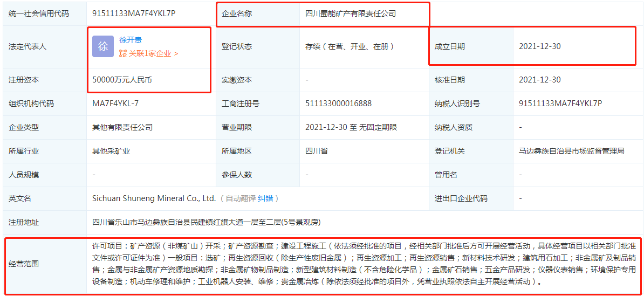Click the 实缴资本 field label

click(x=237, y=80)
